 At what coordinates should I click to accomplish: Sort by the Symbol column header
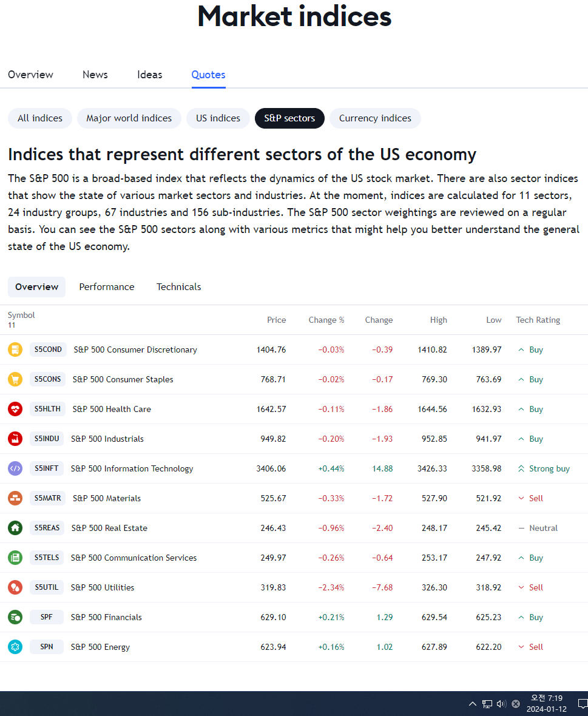21,315
